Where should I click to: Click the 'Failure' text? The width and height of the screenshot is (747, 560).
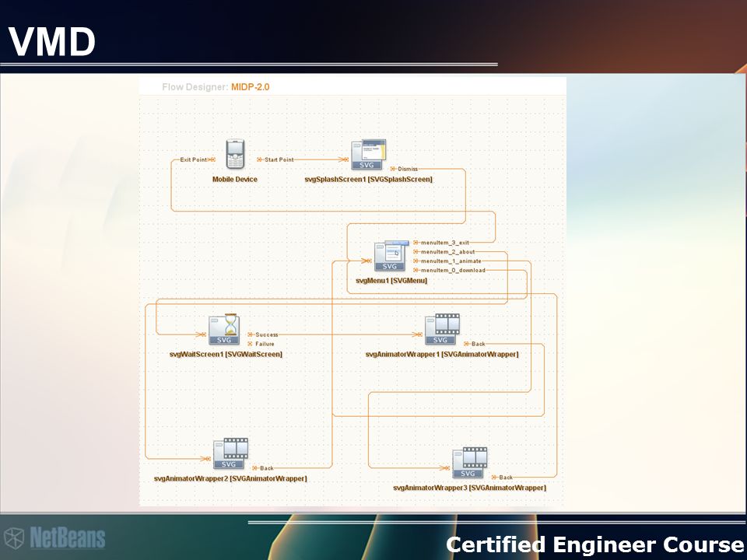pos(265,343)
